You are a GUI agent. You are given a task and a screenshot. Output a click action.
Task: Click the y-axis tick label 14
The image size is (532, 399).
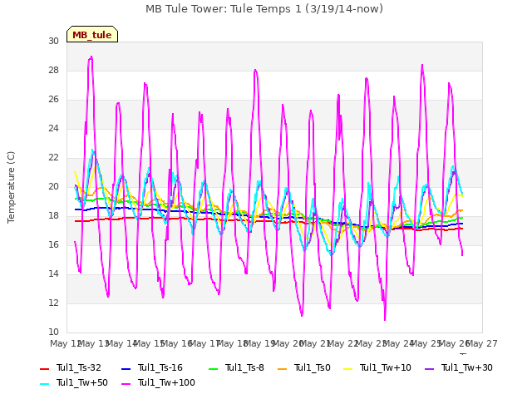click(x=53, y=273)
